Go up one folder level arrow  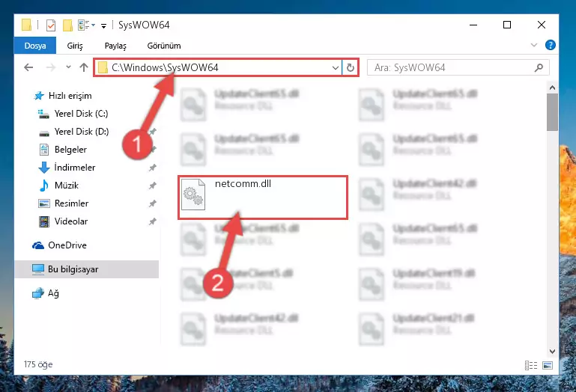(x=84, y=67)
